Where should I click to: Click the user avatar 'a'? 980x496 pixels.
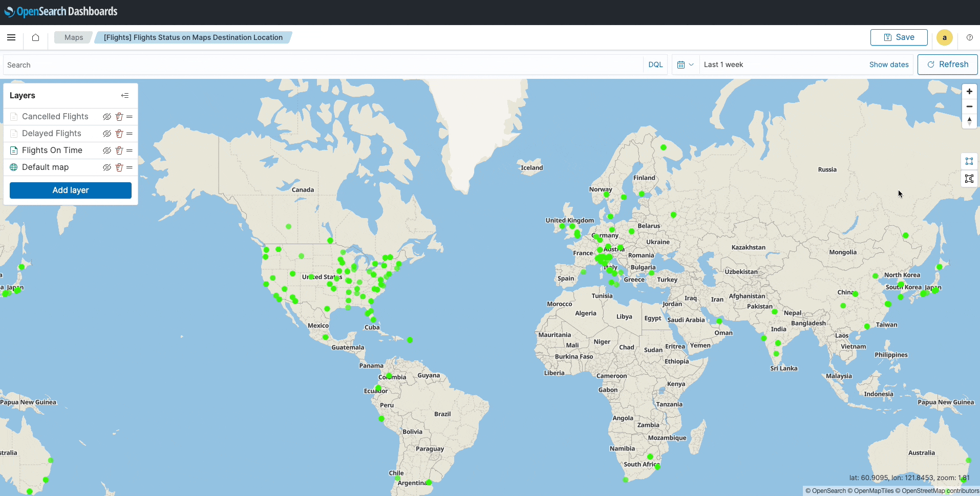point(944,37)
